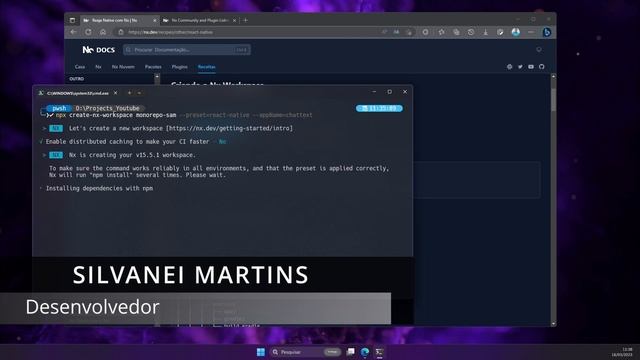The height and width of the screenshot is (360, 640).
Task: Click the D:\Projects_Youtube path segment
Action: click(107, 108)
